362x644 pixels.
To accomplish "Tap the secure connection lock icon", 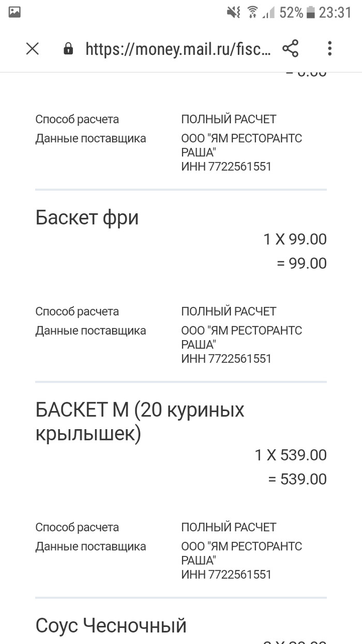I will (68, 49).
